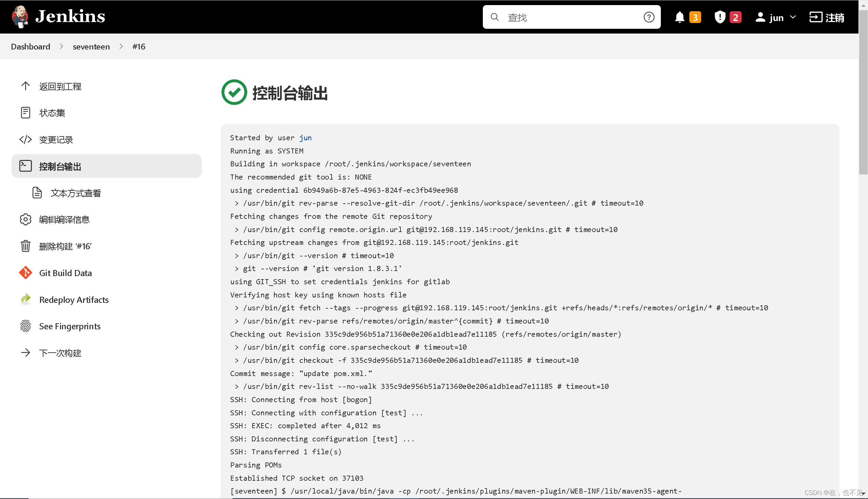Click the Jenkins logo icon

coord(20,17)
